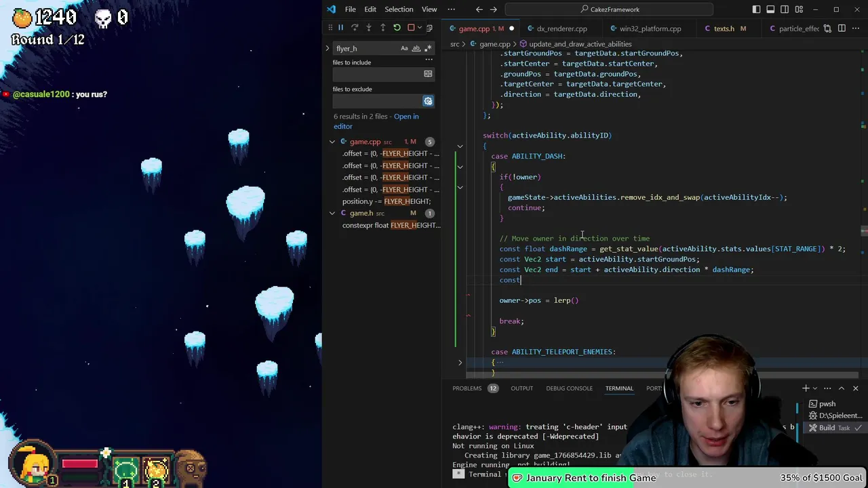
Task: Click the CakezFramework command center search
Action: (610, 9)
